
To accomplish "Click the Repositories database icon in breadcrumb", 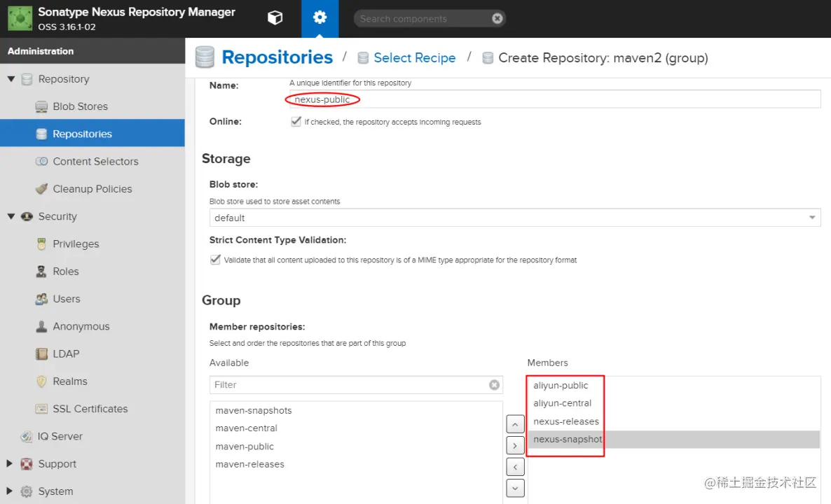I will [205, 57].
